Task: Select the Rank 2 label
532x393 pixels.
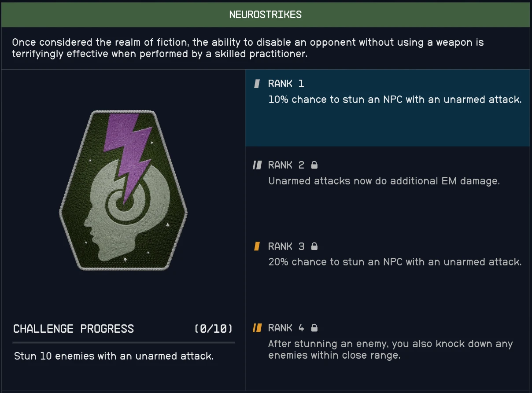Action: coord(286,165)
